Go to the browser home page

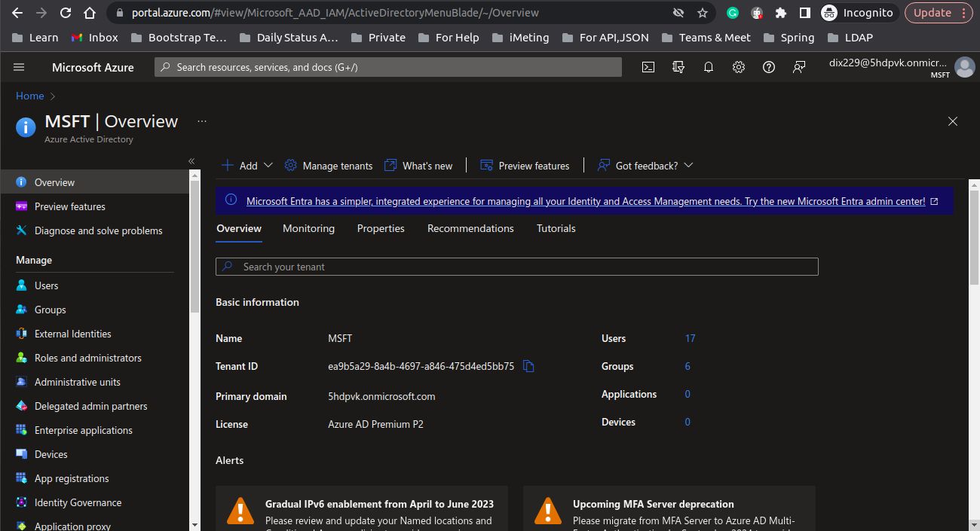pos(90,13)
